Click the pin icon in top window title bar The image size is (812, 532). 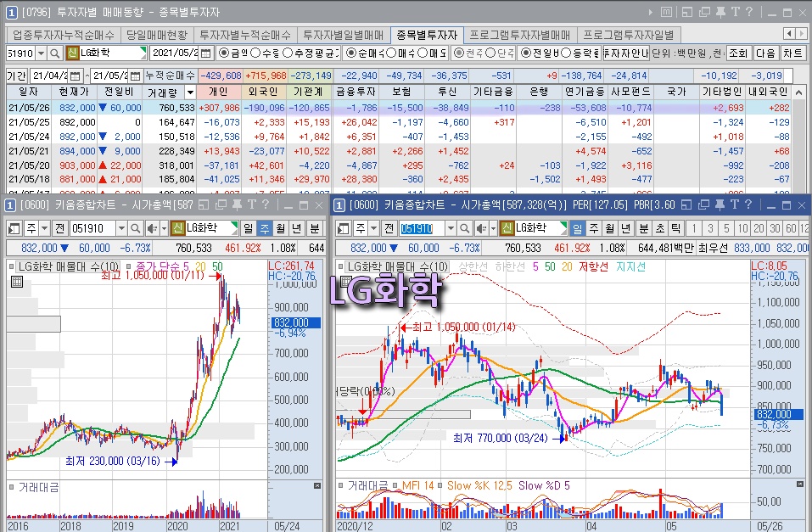[x=720, y=12]
